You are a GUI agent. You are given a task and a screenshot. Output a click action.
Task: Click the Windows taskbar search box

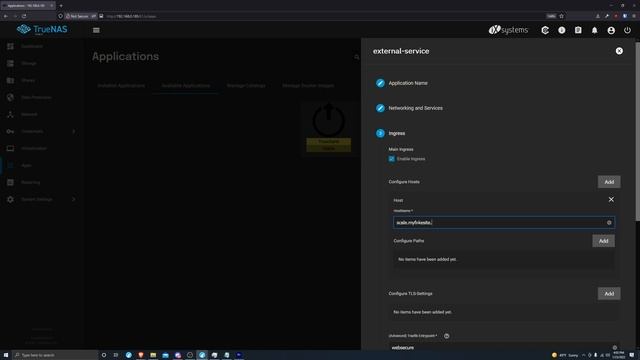[x=55, y=355]
